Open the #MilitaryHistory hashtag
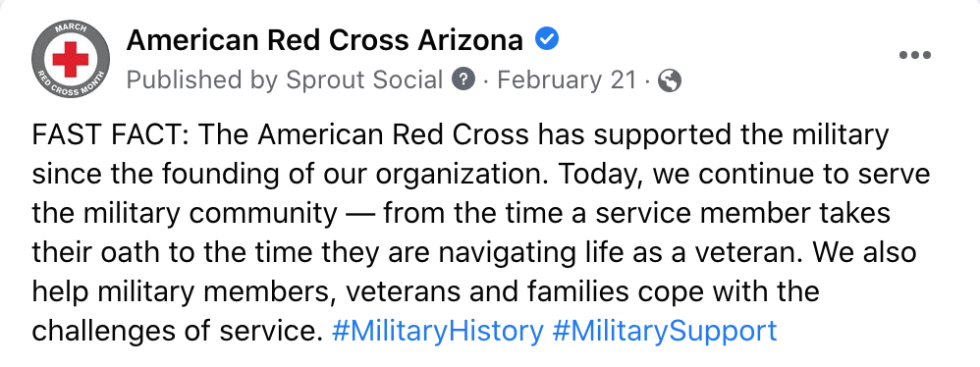Viewport: 980px width, 367px height. click(x=438, y=330)
